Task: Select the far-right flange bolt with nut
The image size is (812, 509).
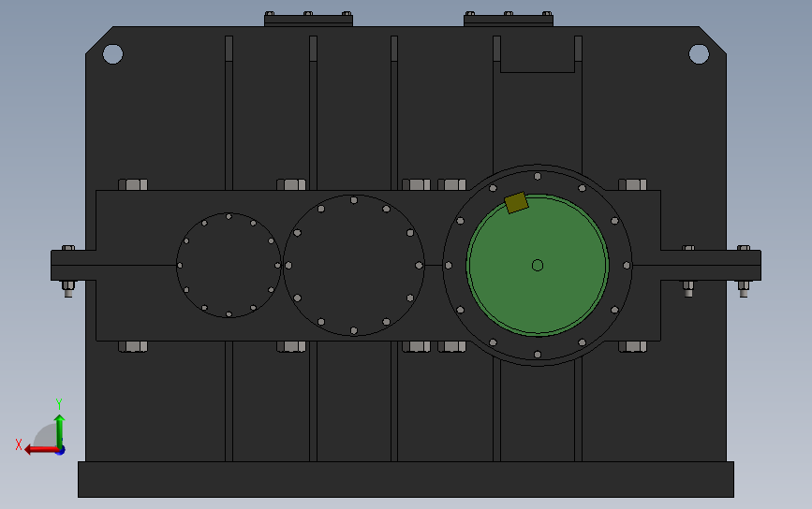Action: tap(743, 271)
